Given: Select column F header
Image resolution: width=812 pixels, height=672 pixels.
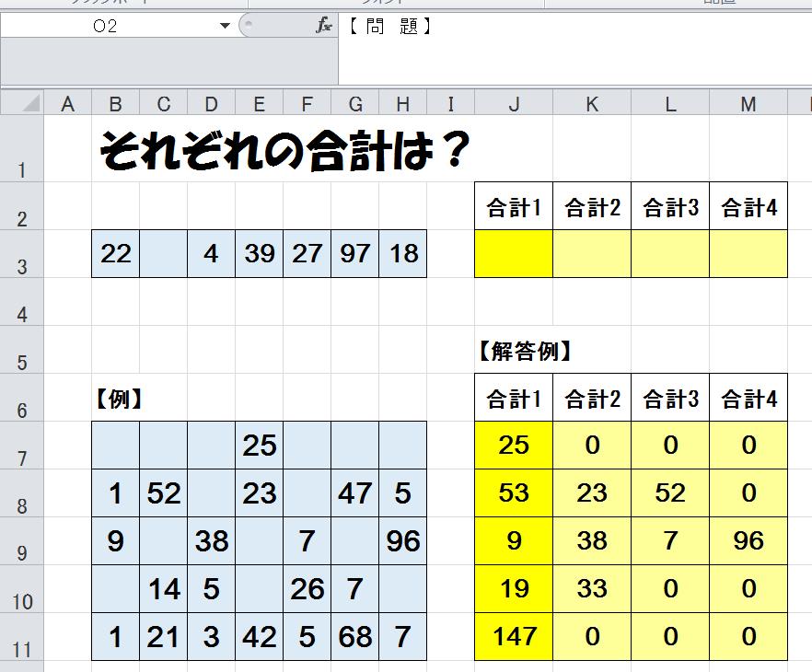Looking at the screenshot, I should pyautogui.click(x=307, y=104).
